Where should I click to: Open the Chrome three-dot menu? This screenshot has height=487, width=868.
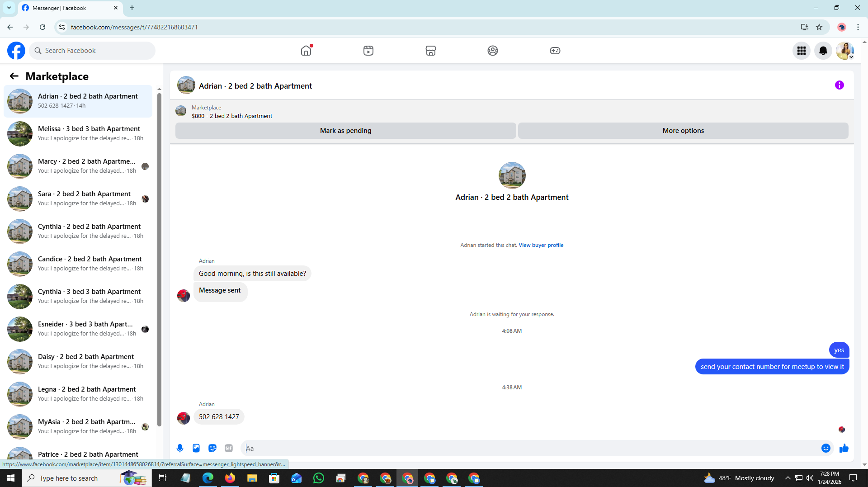coord(858,27)
